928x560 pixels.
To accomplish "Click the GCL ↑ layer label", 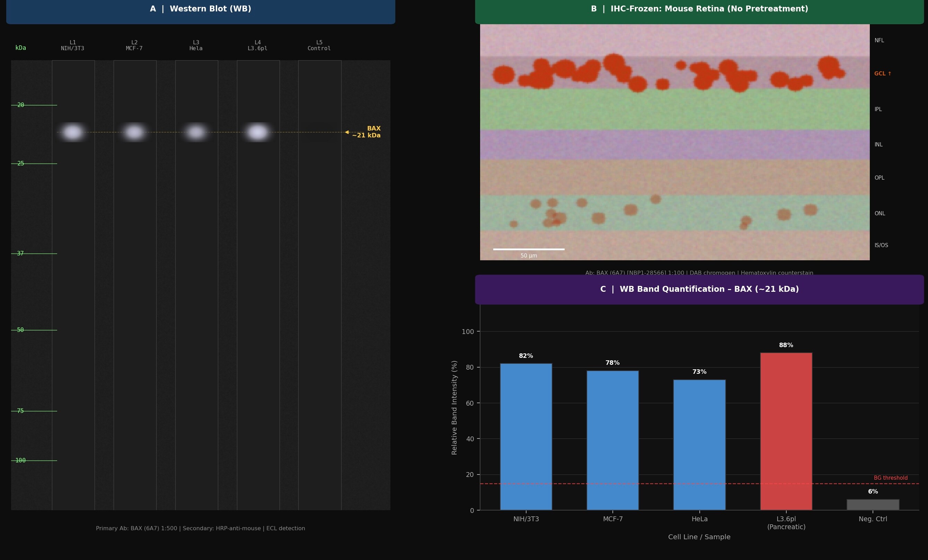I will click(882, 74).
